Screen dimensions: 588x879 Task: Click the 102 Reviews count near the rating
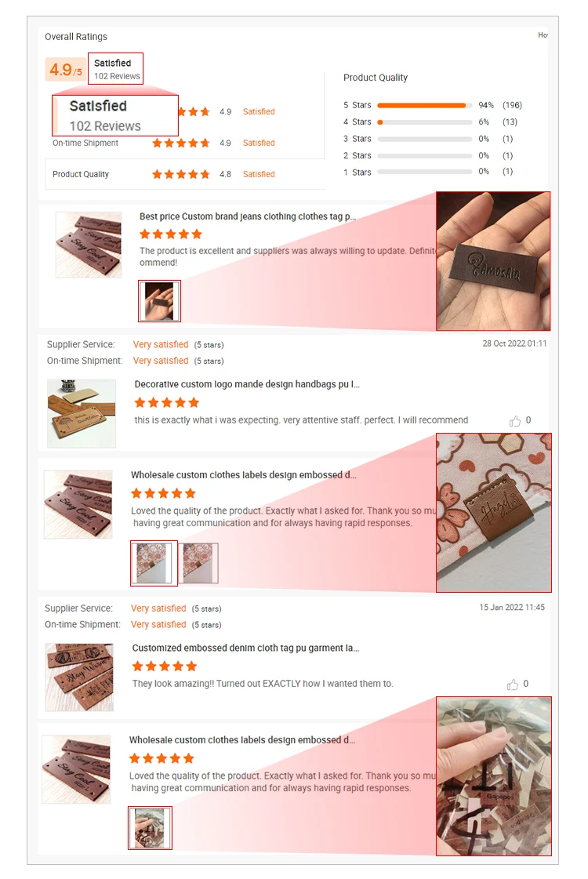point(117,76)
